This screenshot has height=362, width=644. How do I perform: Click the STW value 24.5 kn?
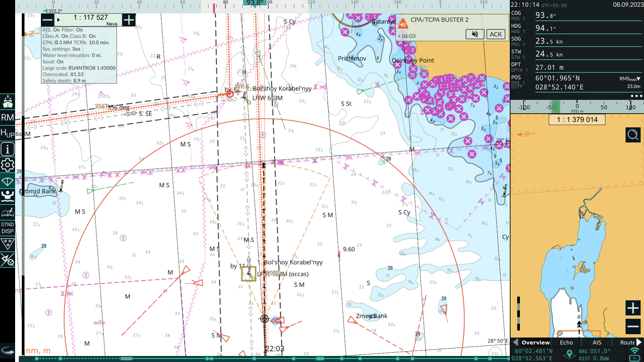point(549,54)
